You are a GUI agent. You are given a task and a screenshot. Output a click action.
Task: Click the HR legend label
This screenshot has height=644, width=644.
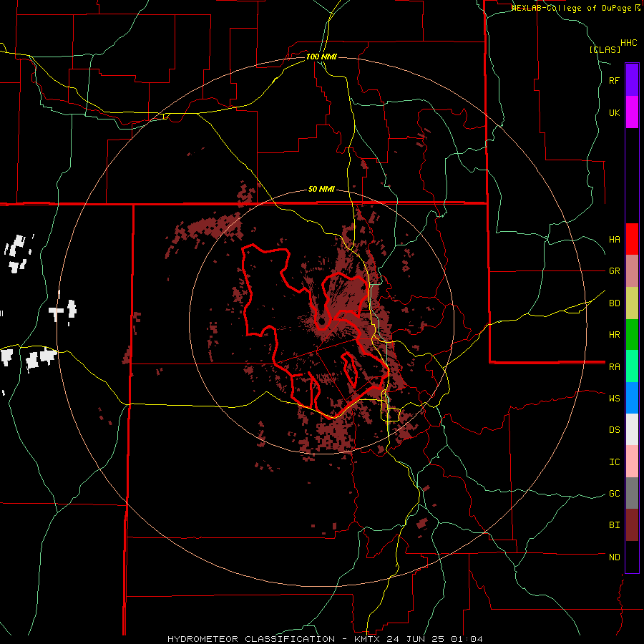pyautogui.click(x=614, y=335)
